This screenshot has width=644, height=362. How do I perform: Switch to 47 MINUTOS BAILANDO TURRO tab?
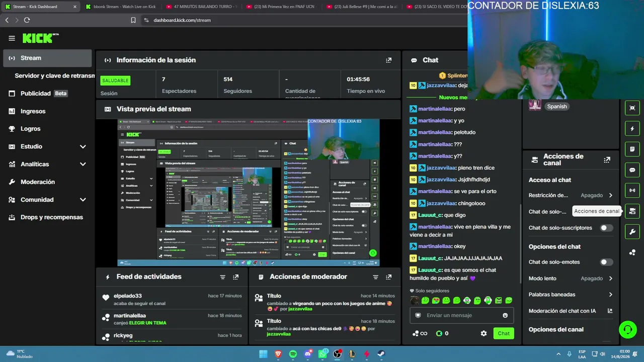point(201,7)
